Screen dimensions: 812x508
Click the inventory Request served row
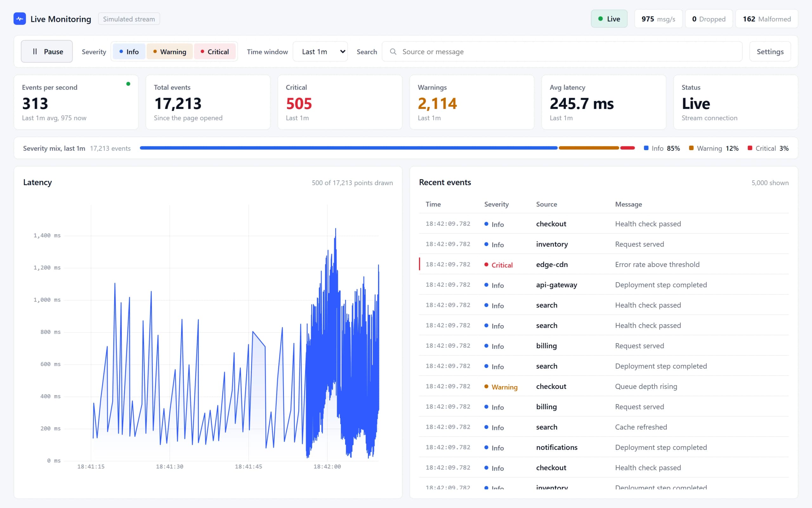point(604,244)
